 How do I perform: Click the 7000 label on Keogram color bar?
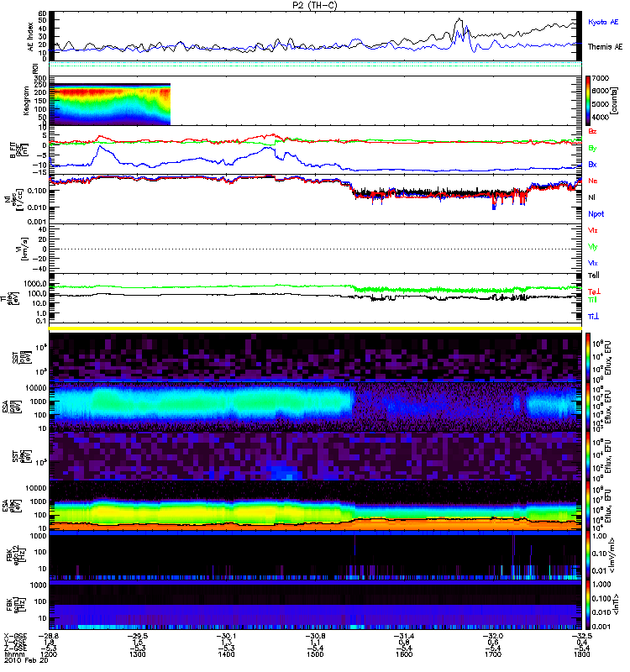(600, 78)
